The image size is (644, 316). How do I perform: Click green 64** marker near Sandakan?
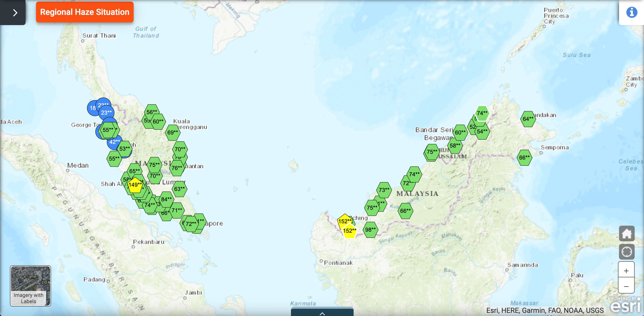528,119
